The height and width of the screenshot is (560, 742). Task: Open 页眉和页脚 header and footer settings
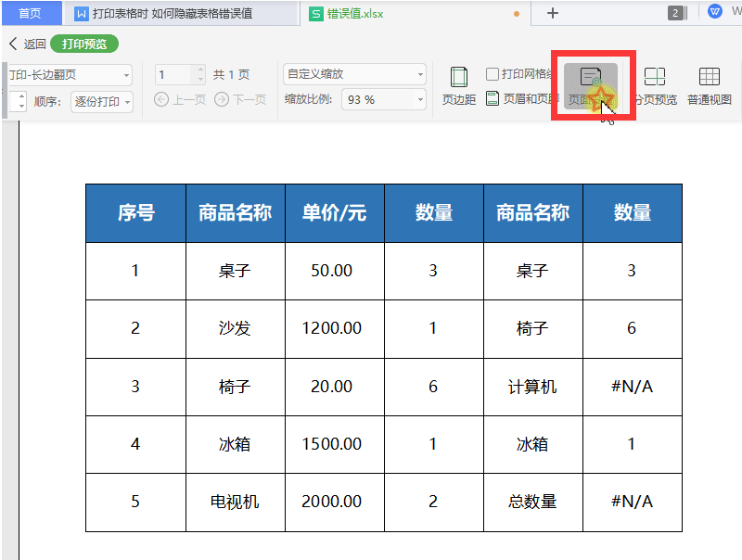(x=523, y=99)
